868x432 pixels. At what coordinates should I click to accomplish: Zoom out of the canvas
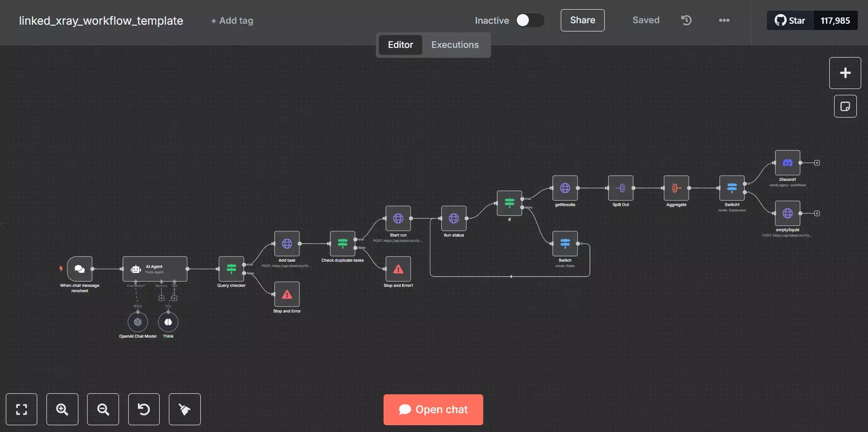(x=103, y=409)
